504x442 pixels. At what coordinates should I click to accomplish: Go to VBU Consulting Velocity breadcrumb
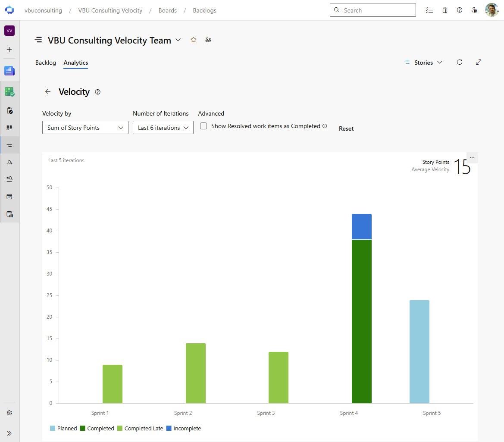tap(110, 10)
